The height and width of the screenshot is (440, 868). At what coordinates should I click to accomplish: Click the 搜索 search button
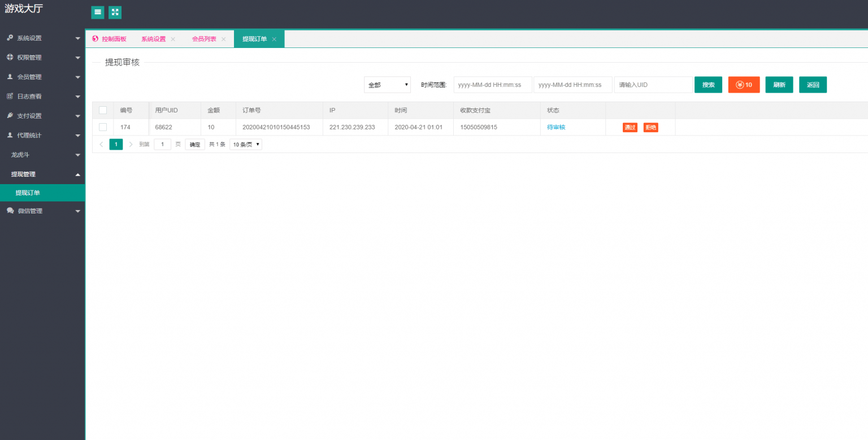click(x=708, y=85)
